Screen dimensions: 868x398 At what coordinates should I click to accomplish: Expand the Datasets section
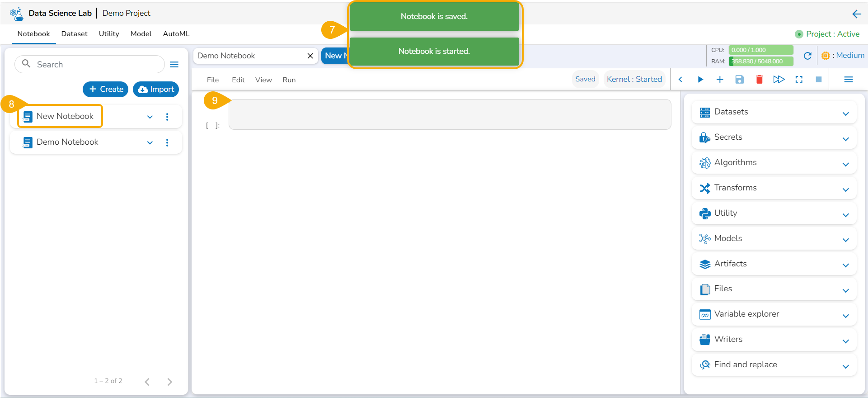click(846, 114)
